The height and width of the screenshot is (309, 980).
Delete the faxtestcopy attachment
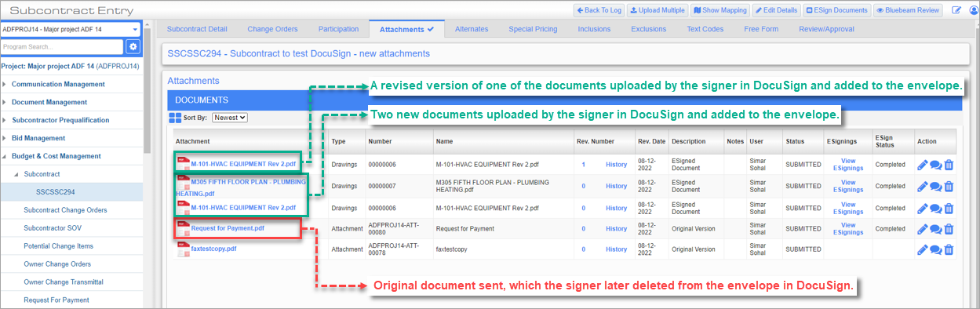pos(949,249)
